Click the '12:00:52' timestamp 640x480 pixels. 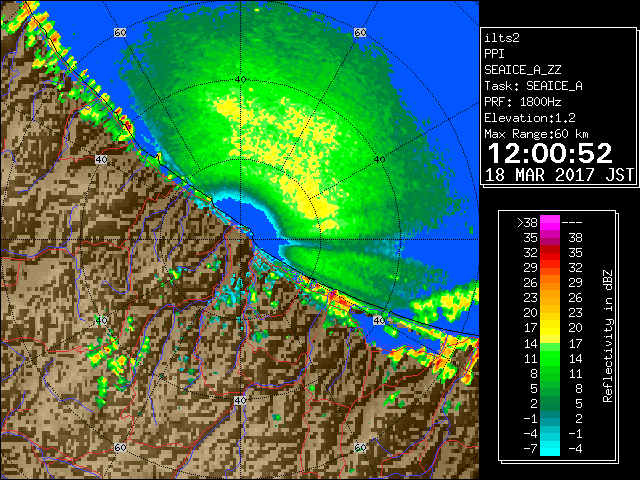click(x=550, y=153)
